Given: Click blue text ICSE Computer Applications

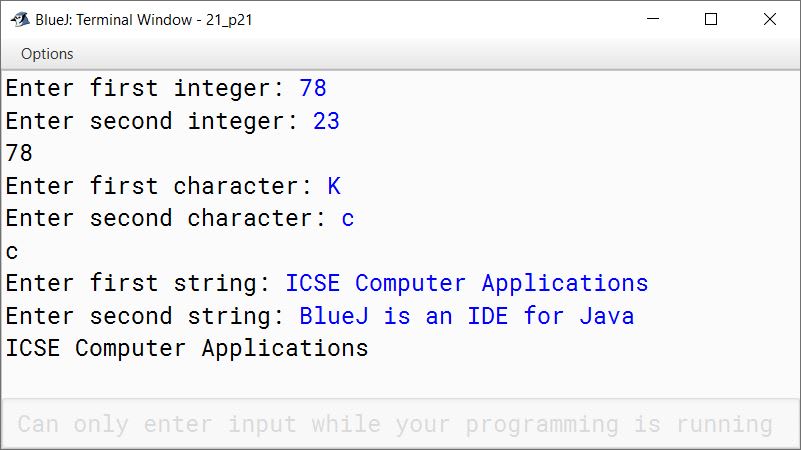Looking at the screenshot, I should [466, 283].
